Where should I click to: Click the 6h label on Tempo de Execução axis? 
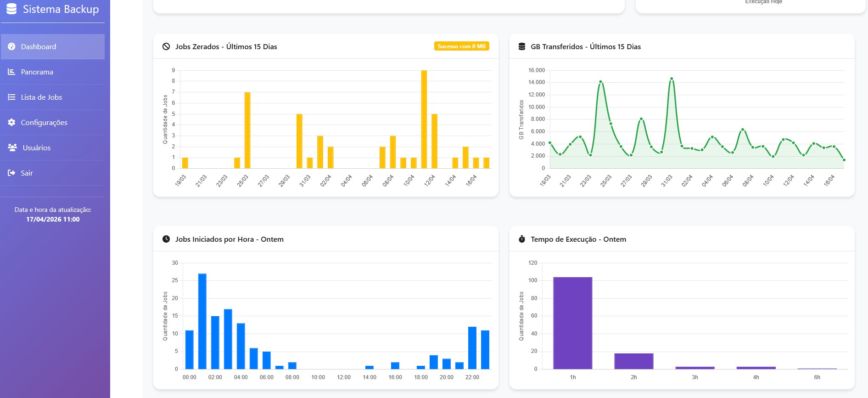[817, 377]
